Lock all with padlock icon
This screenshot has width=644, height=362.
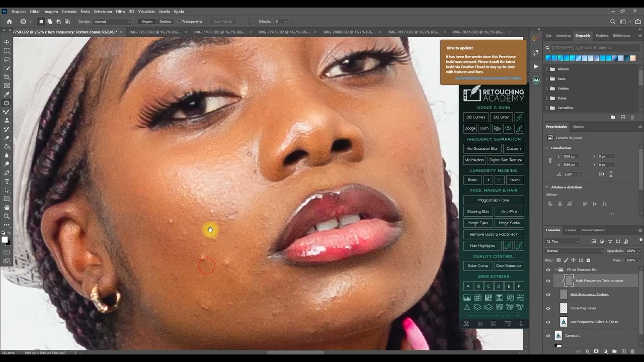588,260
